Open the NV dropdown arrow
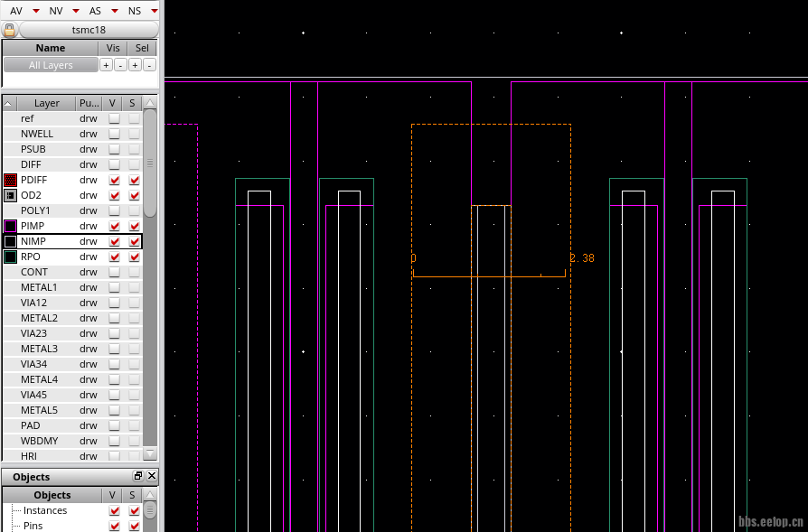This screenshot has width=808, height=532. tap(75, 11)
